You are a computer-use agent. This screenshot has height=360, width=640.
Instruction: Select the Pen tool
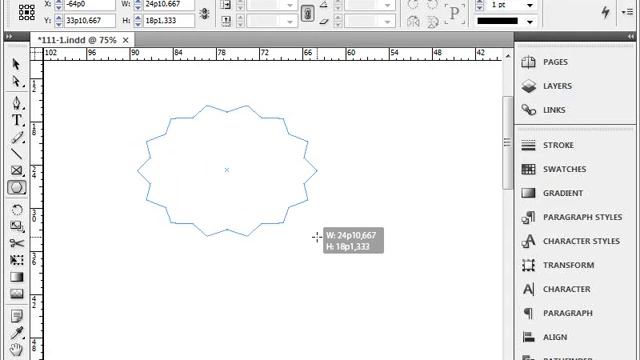tap(16, 102)
